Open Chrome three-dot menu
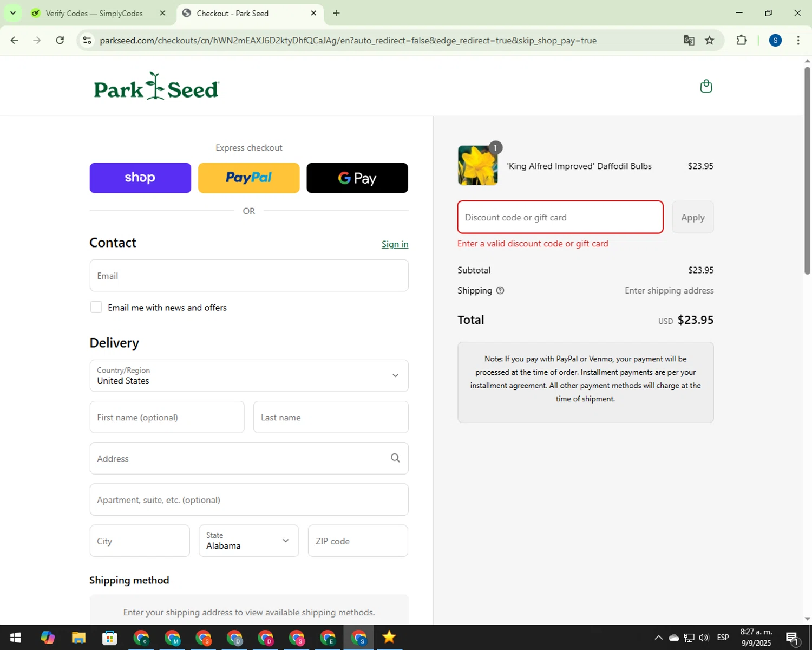 (798, 40)
